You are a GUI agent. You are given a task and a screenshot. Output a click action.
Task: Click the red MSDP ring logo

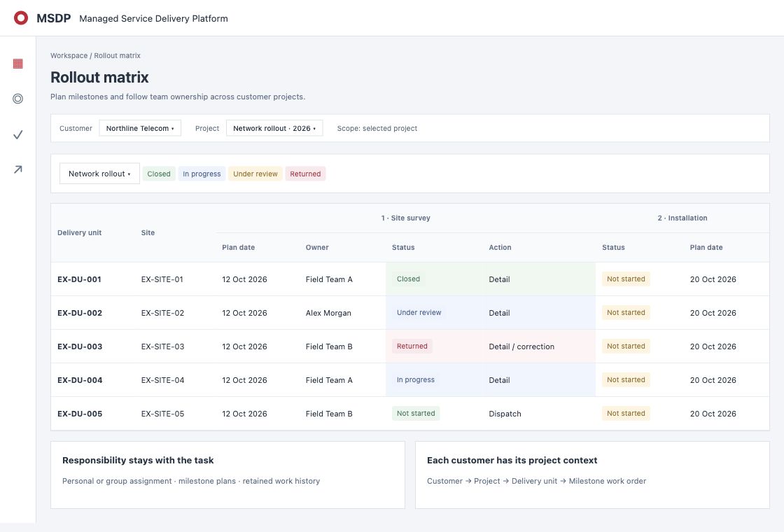pos(21,18)
